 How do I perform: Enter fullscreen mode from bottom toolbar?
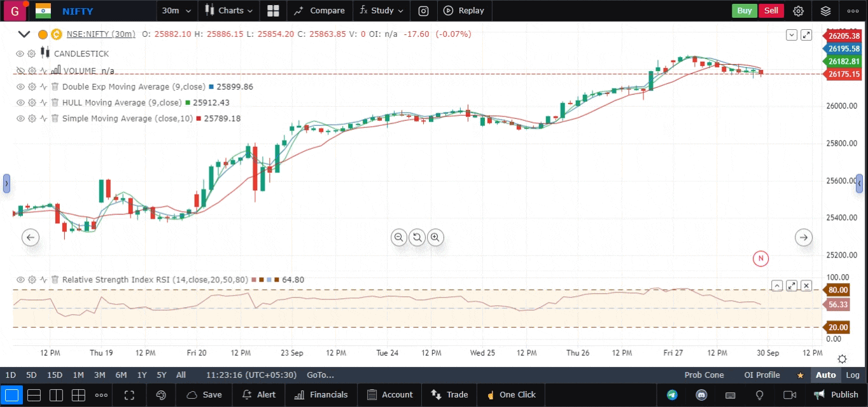coord(129,395)
